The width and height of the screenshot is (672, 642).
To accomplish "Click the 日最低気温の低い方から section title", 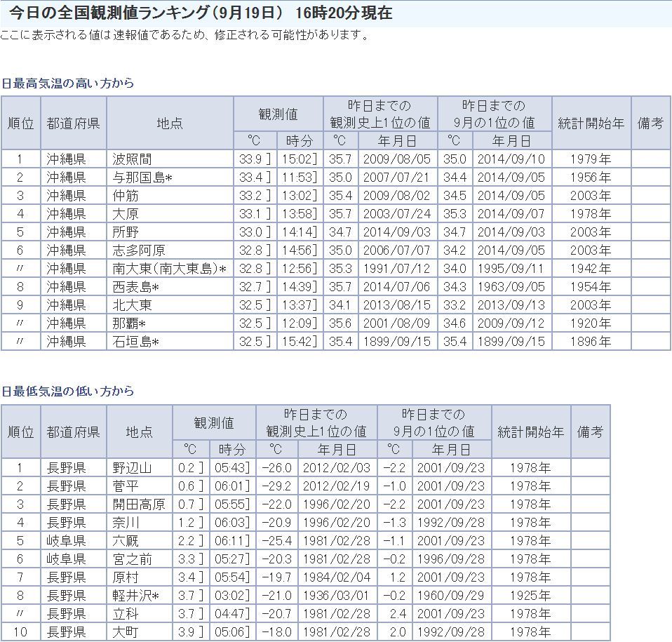I will tap(68, 392).
